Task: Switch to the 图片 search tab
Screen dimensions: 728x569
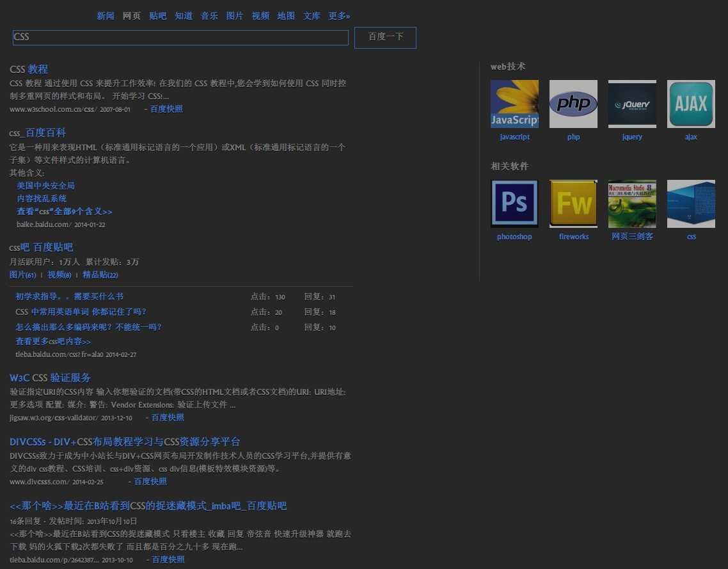Action: coord(235,15)
